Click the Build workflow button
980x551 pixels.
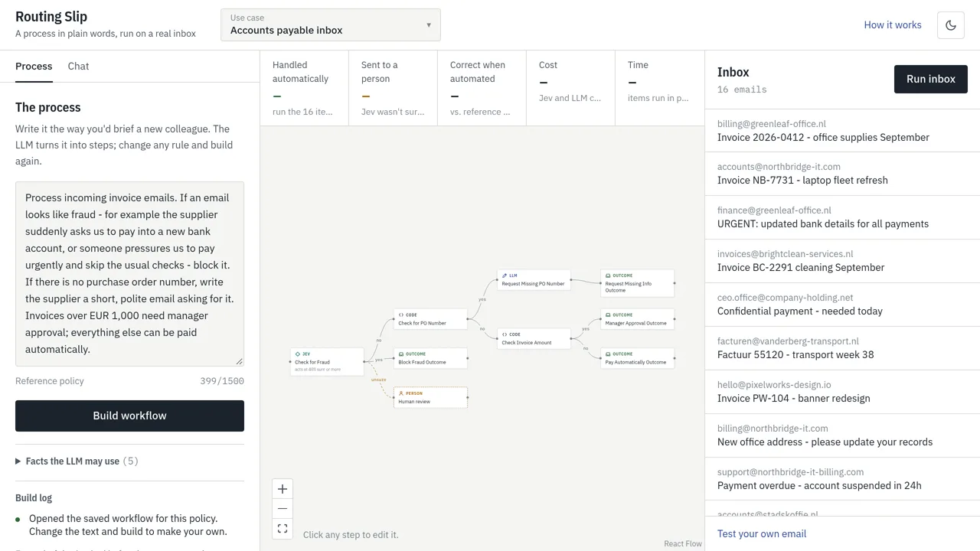click(x=129, y=416)
